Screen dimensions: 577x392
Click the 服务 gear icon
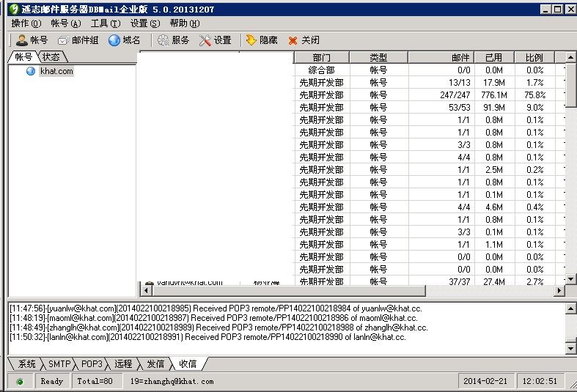163,40
